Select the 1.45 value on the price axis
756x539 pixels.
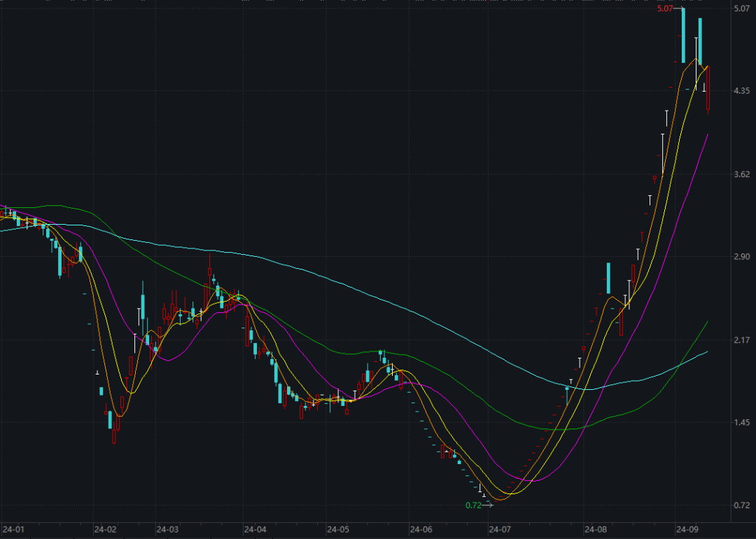[x=741, y=423]
